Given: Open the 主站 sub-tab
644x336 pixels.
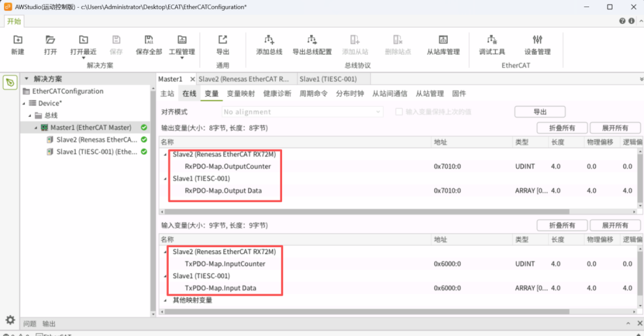Looking at the screenshot, I should tap(167, 94).
